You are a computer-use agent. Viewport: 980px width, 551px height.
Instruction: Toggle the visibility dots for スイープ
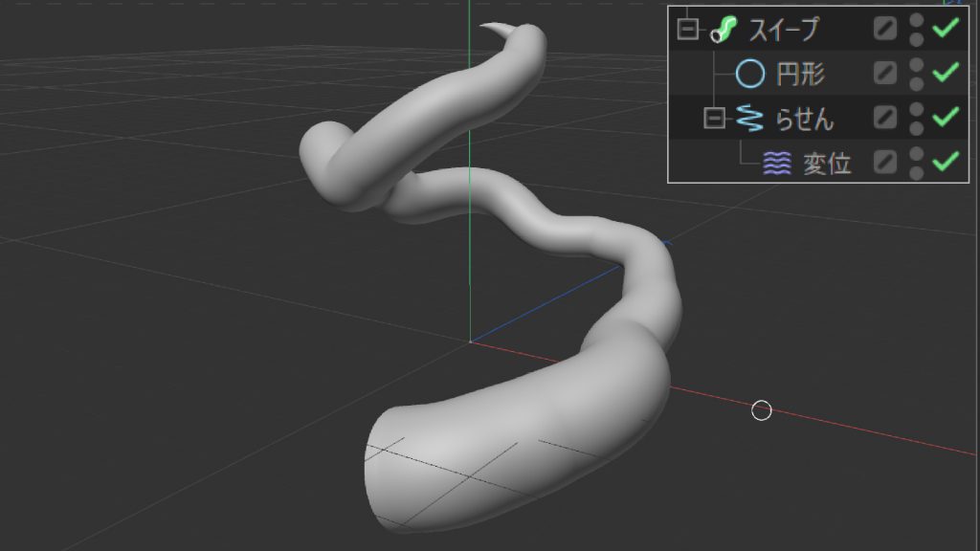917,29
